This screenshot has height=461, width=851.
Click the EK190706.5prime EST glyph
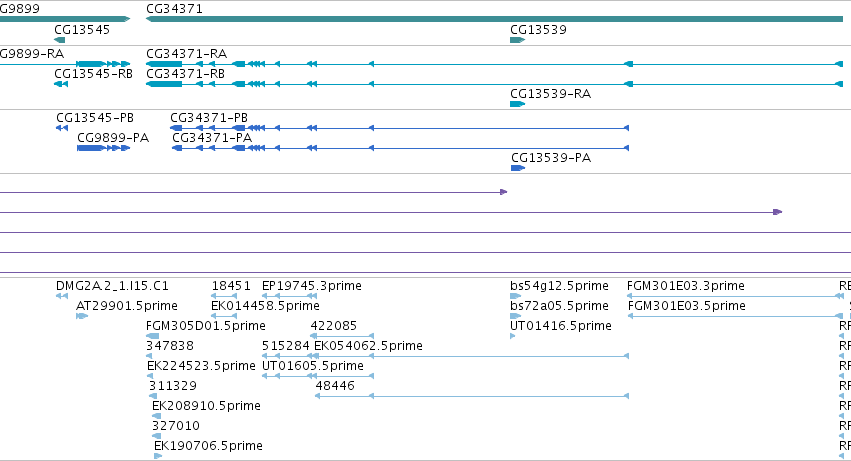158,456
